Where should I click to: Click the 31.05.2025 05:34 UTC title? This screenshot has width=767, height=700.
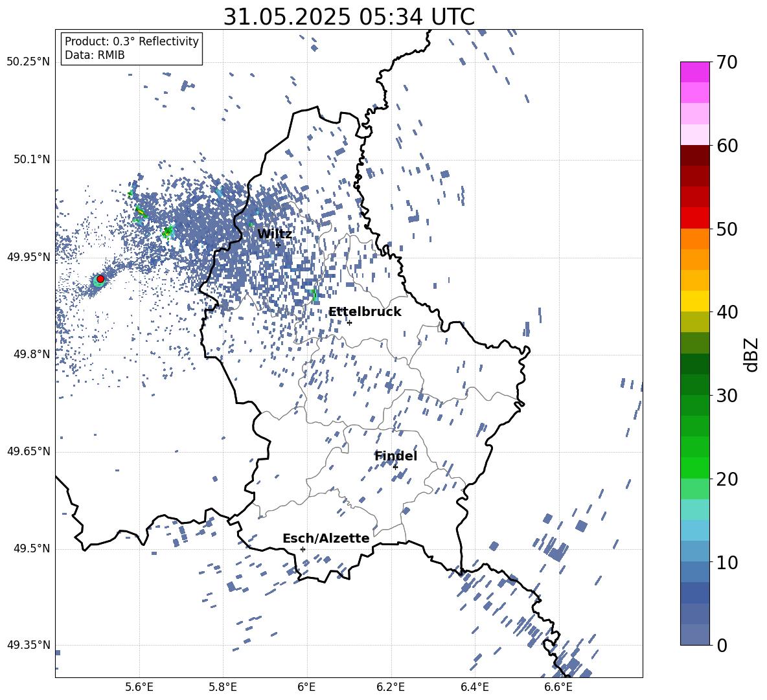[x=349, y=17]
